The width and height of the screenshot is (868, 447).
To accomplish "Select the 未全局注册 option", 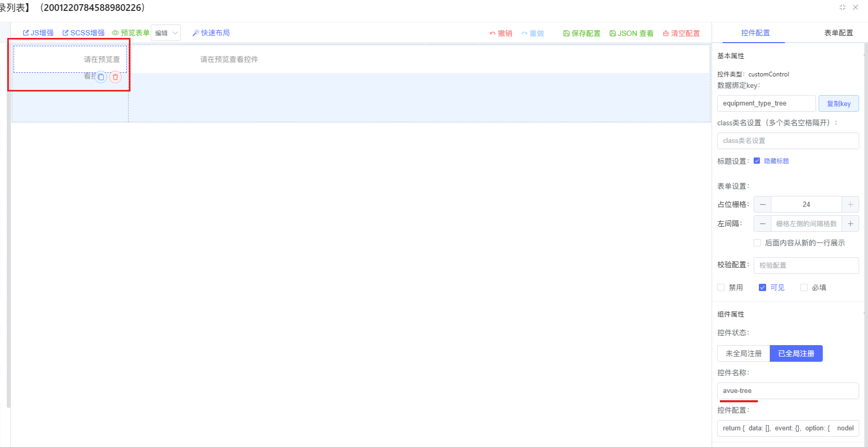I will [x=743, y=353].
